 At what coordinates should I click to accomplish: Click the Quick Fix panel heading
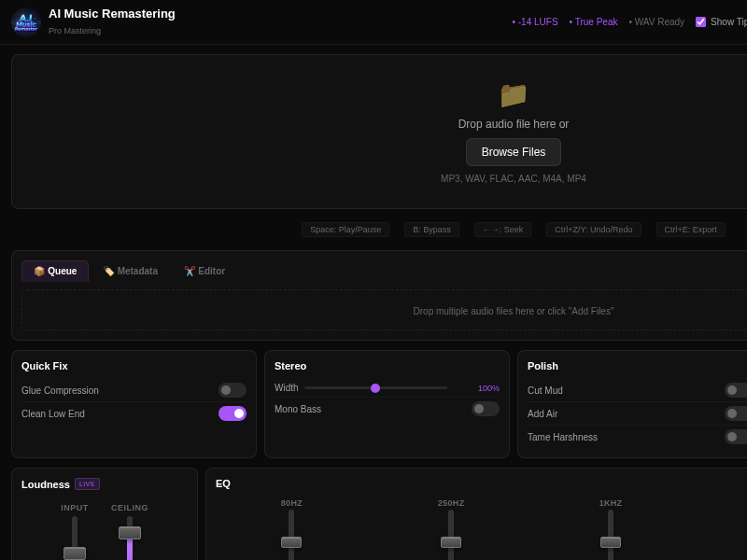tap(45, 366)
